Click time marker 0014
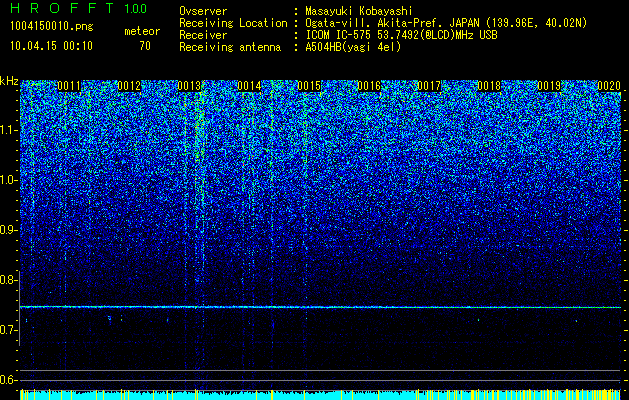 click(249, 86)
